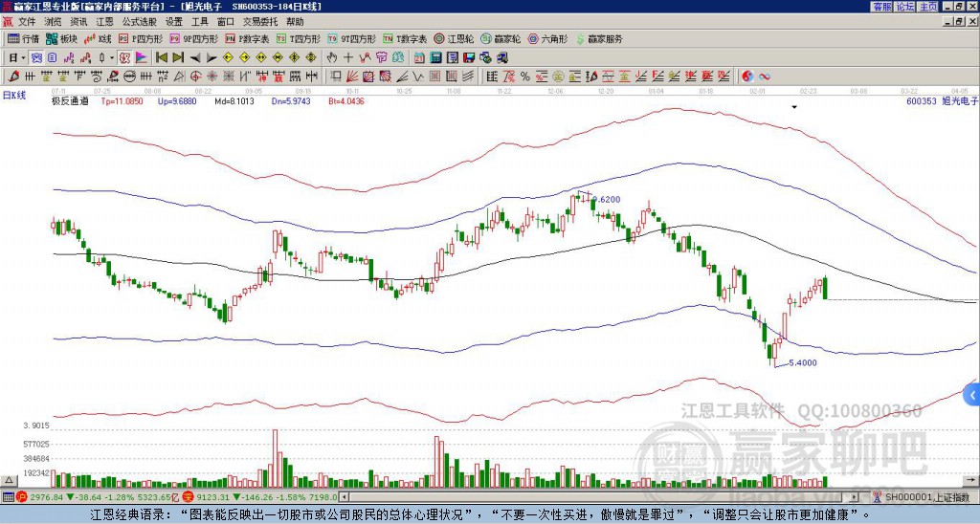The width and height of the screenshot is (980, 524).
Task: Open the calendar icon in toolbar
Action: [x=419, y=58]
